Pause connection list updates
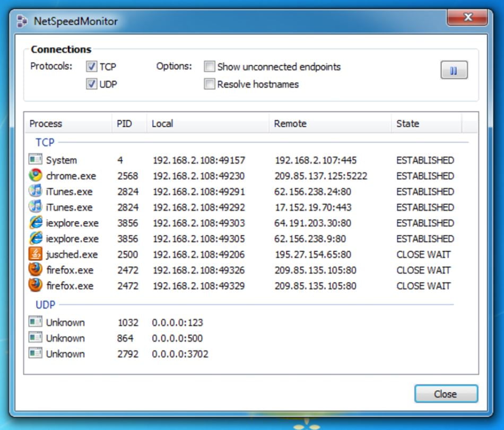This screenshot has width=504, height=430. 454,70
